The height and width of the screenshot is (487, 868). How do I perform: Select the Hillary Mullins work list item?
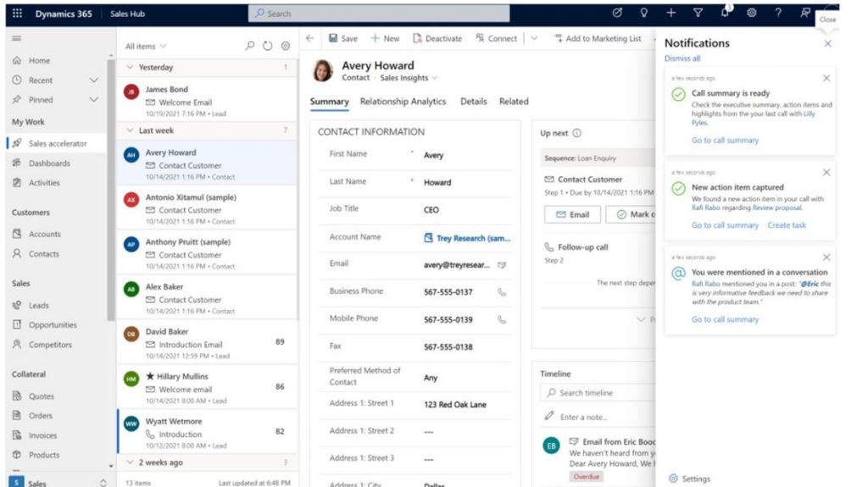207,388
